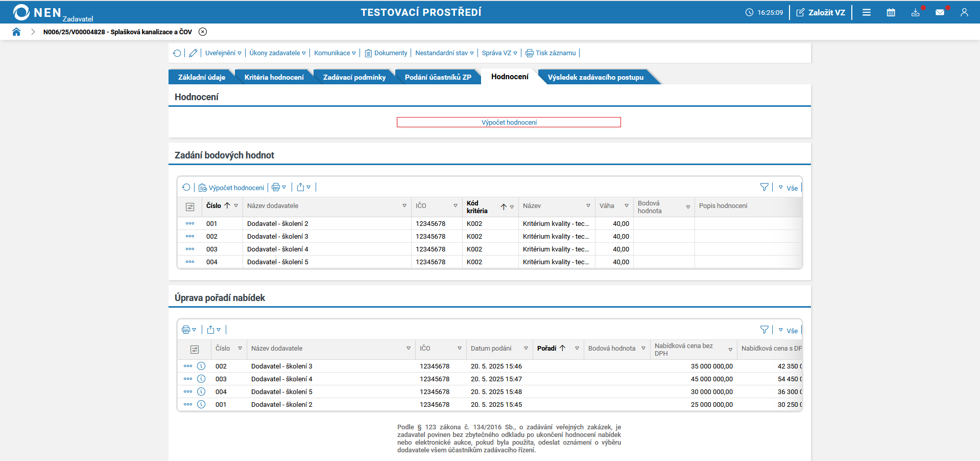Open row actions for Dodavatel - školení 2 in points table

coord(190,223)
